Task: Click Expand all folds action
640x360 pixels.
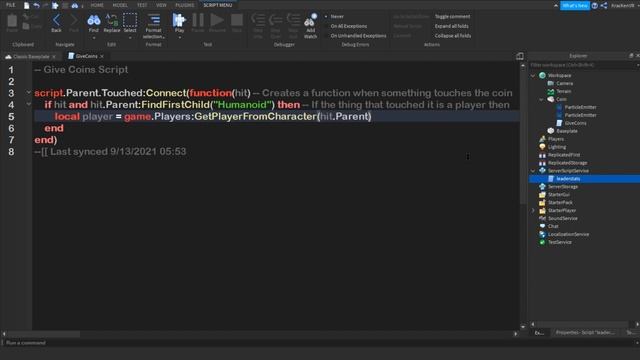Action: 451,26
